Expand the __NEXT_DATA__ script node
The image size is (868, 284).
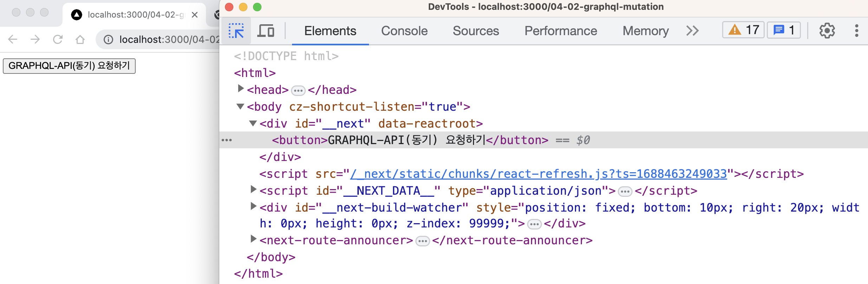253,189
